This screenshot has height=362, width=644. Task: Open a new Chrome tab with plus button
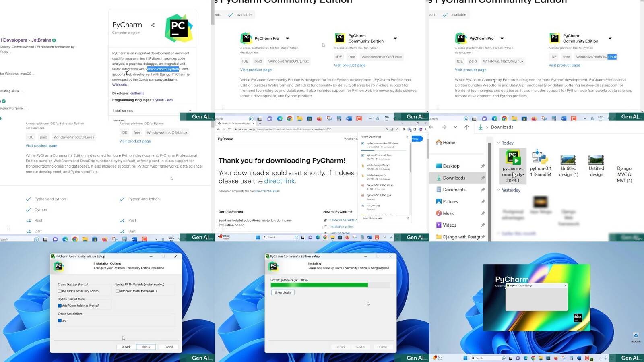[260, 124]
